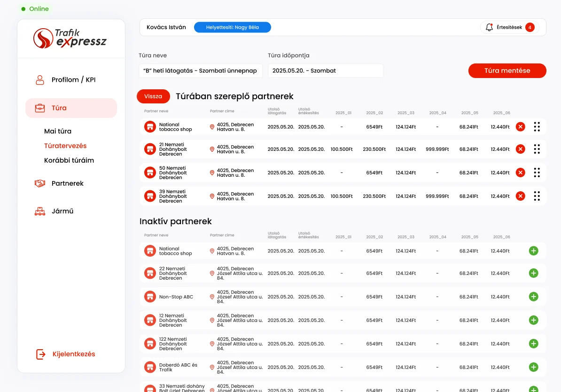The width and height of the screenshot is (561, 392).
Task: Save the tour with Túra mentése
Action: [x=507, y=71]
